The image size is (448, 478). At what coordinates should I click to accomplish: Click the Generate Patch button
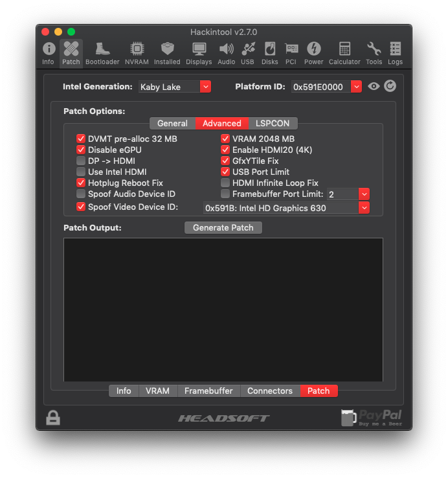click(223, 227)
